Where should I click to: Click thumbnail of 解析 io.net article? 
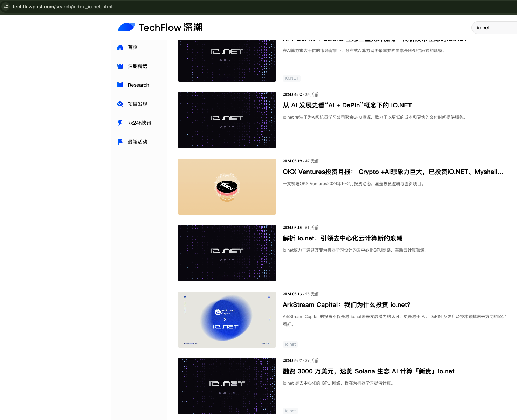click(x=227, y=253)
